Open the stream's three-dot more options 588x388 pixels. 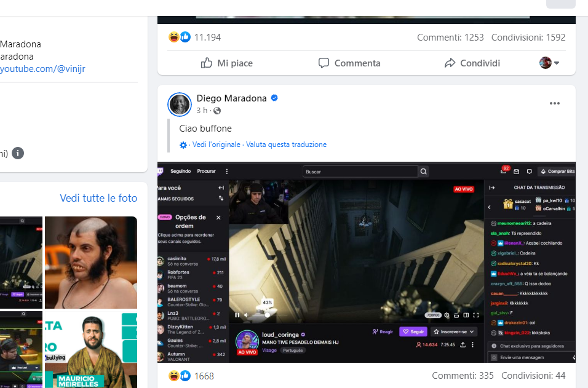pos(472,344)
